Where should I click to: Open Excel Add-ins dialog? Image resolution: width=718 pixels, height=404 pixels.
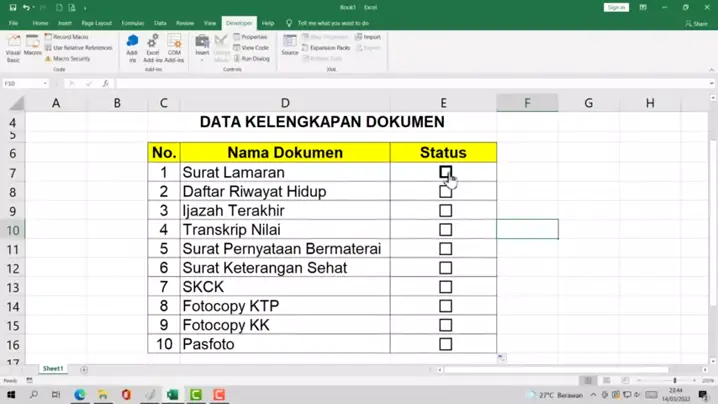(x=152, y=48)
